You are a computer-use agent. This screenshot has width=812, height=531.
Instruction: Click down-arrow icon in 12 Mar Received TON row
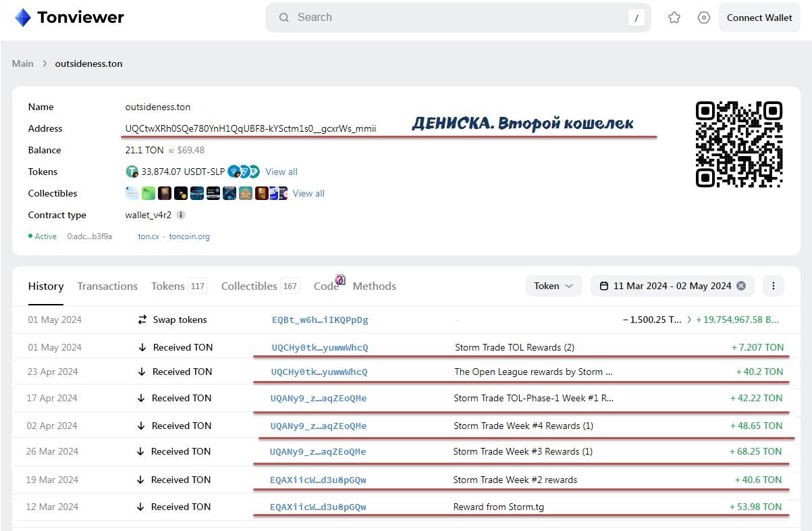tap(140, 507)
